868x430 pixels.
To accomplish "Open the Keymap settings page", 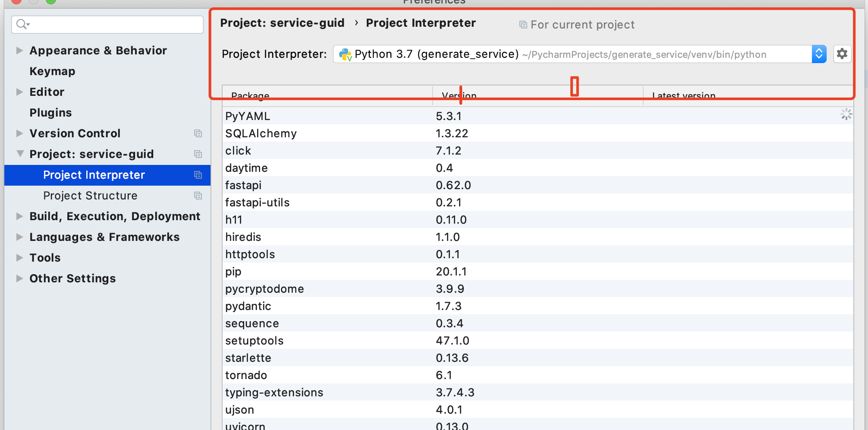I will (x=52, y=71).
